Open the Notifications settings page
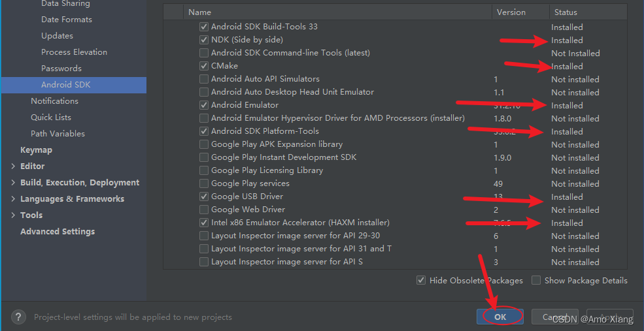Image resolution: width=644 pixels, height=331 pixels. tap(54, 101)
